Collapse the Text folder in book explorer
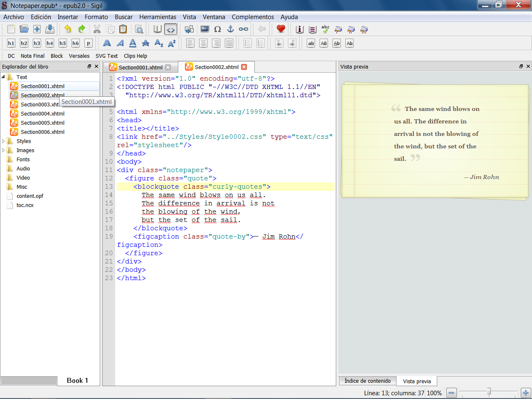This screenshot has height=399, width=532. click(3, 77)
